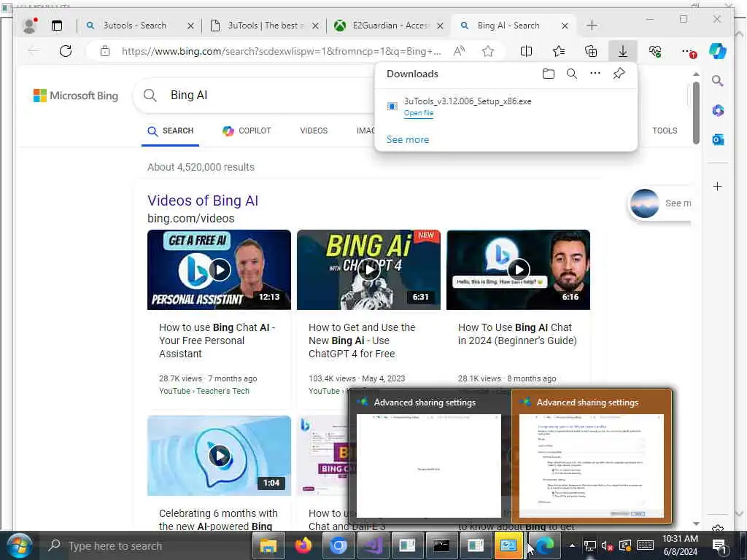Viewport: 747px width, 560px height.
Task: Open the Favorites list
Action: (x=559, y=51)
